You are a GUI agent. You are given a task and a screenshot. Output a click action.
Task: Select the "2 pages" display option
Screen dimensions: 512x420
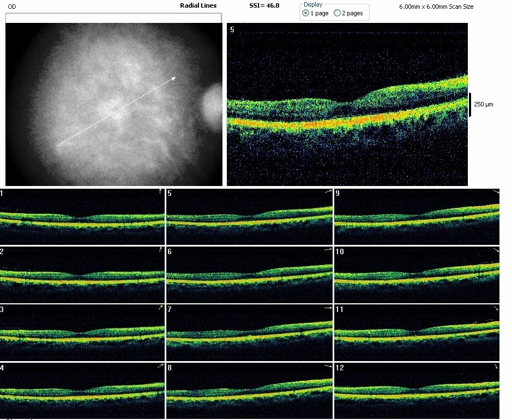tap(337, 13)
